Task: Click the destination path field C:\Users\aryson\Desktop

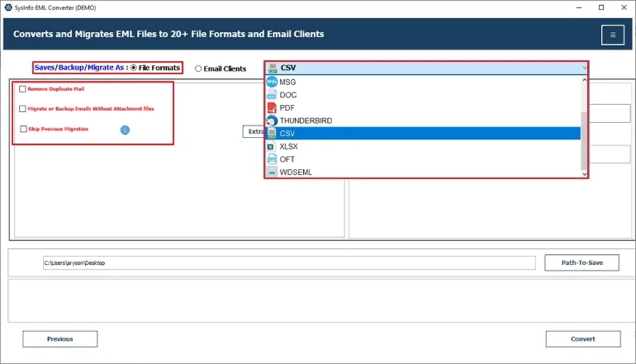Action: [289, 263]
